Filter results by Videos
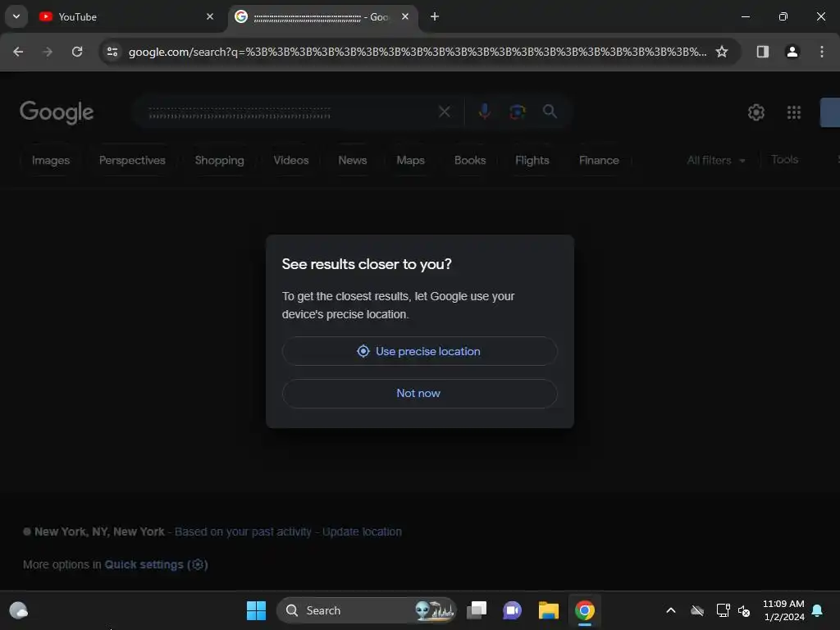The height and width of the screenshot is (630, 840). [291, 160]
